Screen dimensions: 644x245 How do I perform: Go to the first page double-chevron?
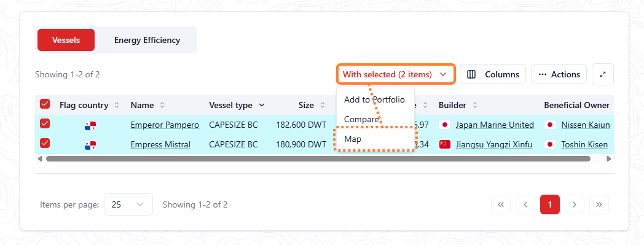(x=501, y=204)
